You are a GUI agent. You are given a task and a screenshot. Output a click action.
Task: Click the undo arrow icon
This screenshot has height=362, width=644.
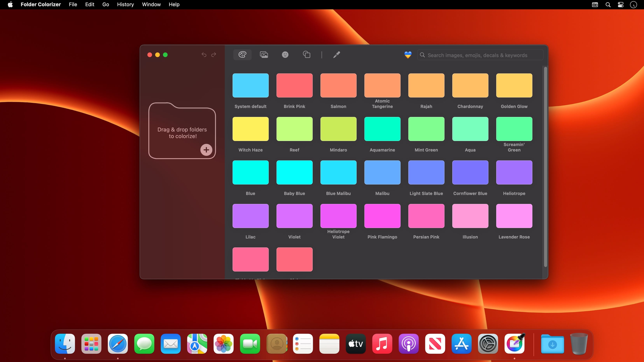pos(204,54)
